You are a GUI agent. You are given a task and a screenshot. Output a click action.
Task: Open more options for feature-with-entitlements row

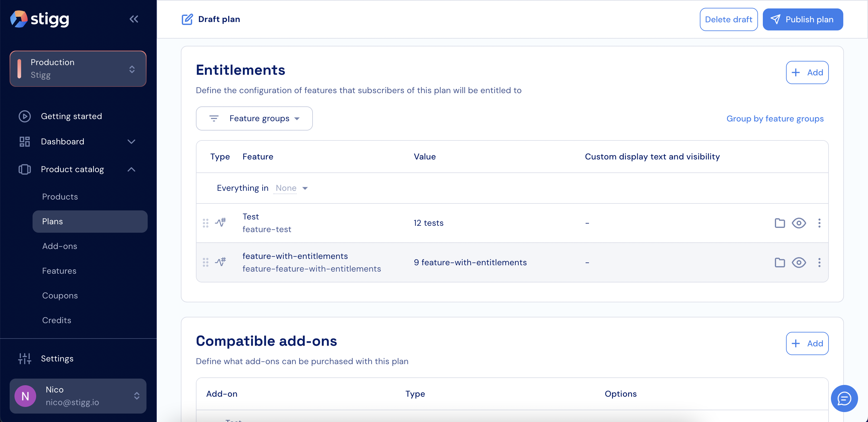click(819, 262)
